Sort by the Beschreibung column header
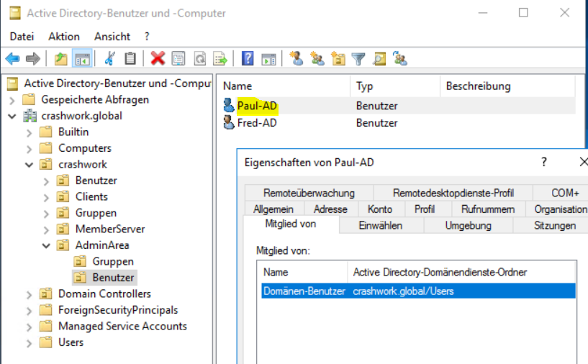Screen dimensions: 588x364 point(507,86)
